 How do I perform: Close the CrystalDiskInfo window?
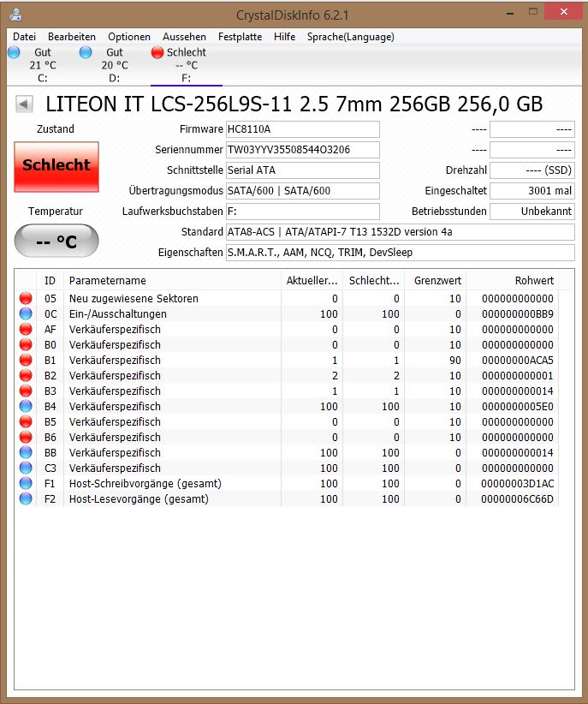pos(564,12)
